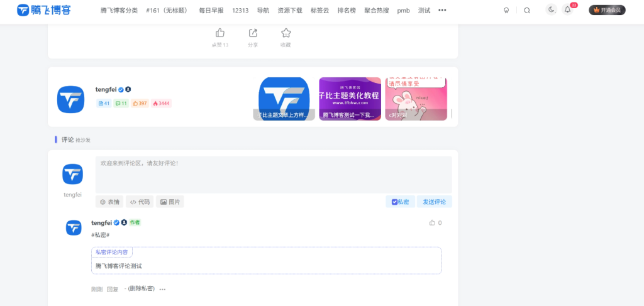Click the thumbs-up 点赞 icon under the article

coord(220,33)
